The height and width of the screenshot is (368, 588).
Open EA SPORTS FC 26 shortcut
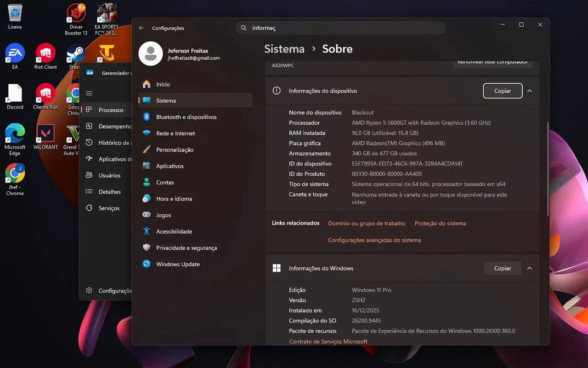click(107, 20)
